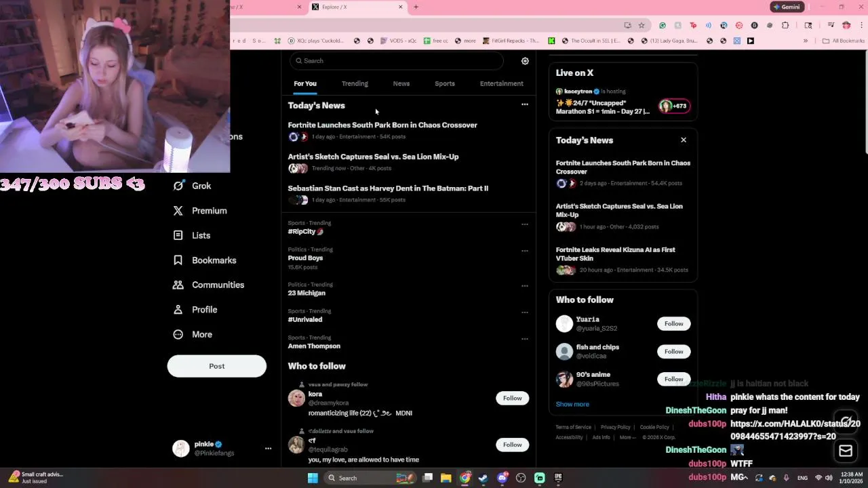The image size is (868, 488).
Task: Select the For You tab
Action: 305,83
